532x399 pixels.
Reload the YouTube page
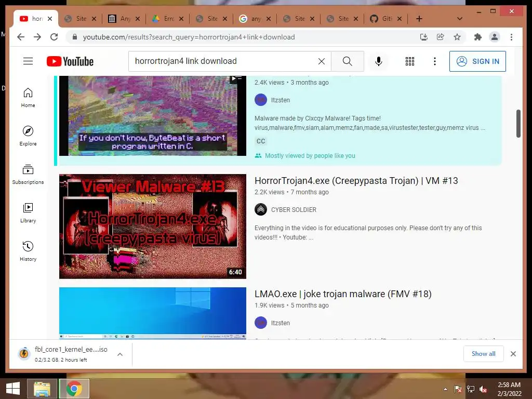(54, 37)
